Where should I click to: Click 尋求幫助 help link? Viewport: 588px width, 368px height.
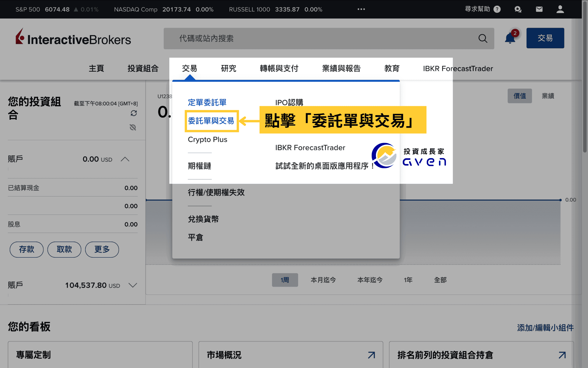coord(478,9)
